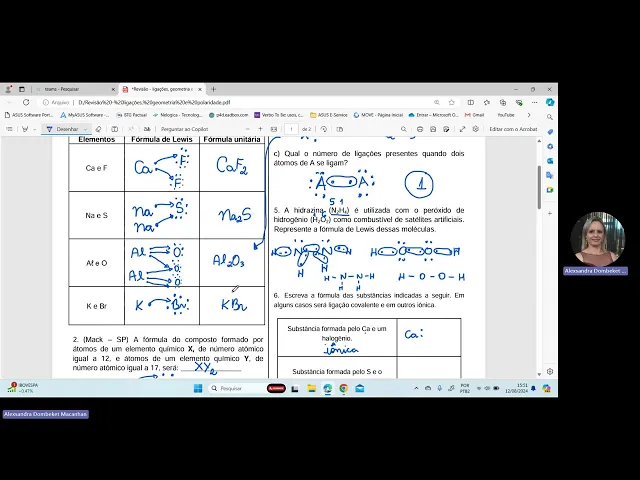Open the Windows Start menu
The width and height of the screenshot is (640, 480).
coord(198,389)
